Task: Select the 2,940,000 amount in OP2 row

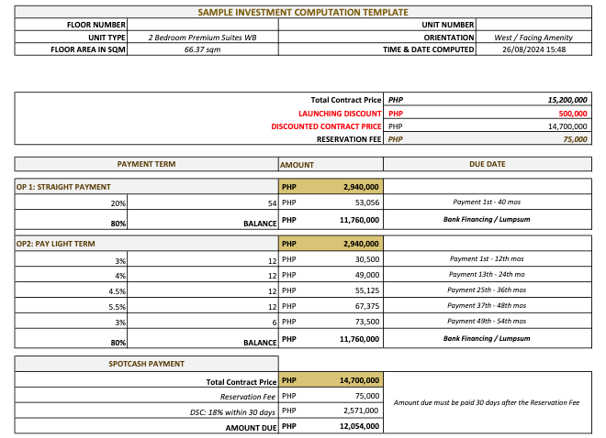Action: pyautogui.click(x=361, y=244)
